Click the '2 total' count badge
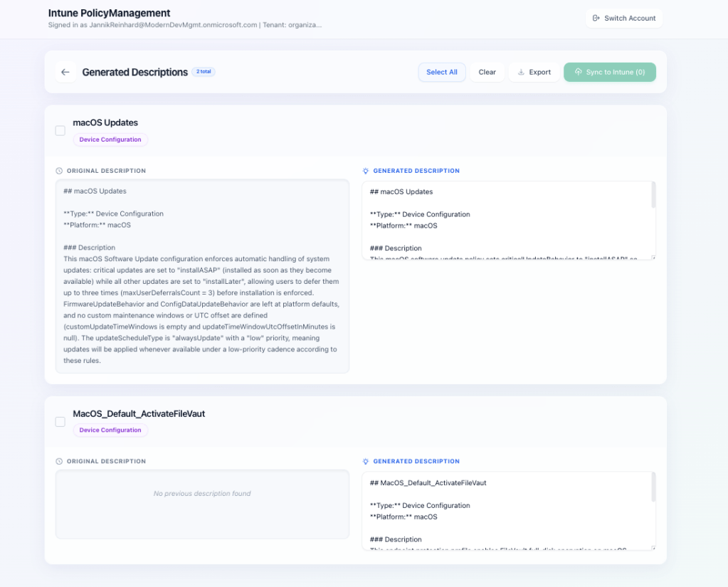 coord(204,72)
